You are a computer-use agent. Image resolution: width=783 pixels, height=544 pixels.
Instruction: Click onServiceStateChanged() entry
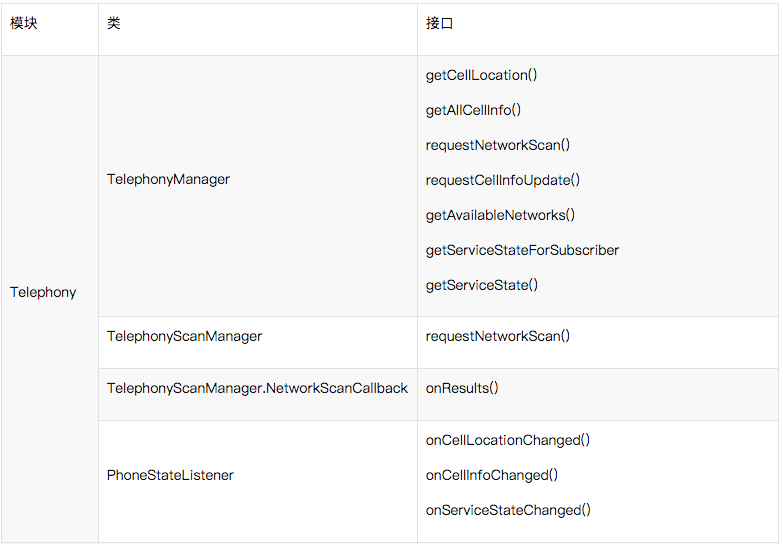pos(508,510)
